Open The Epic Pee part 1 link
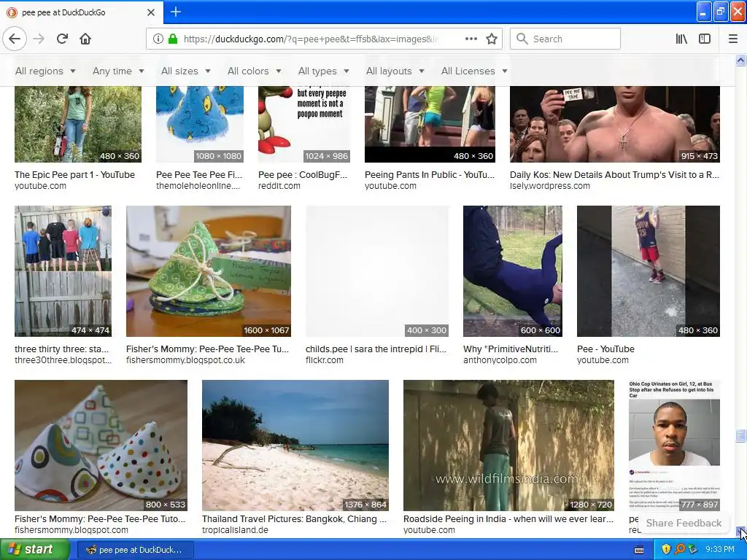The width and height of the screenshot is (747, 560). [75, 175]
